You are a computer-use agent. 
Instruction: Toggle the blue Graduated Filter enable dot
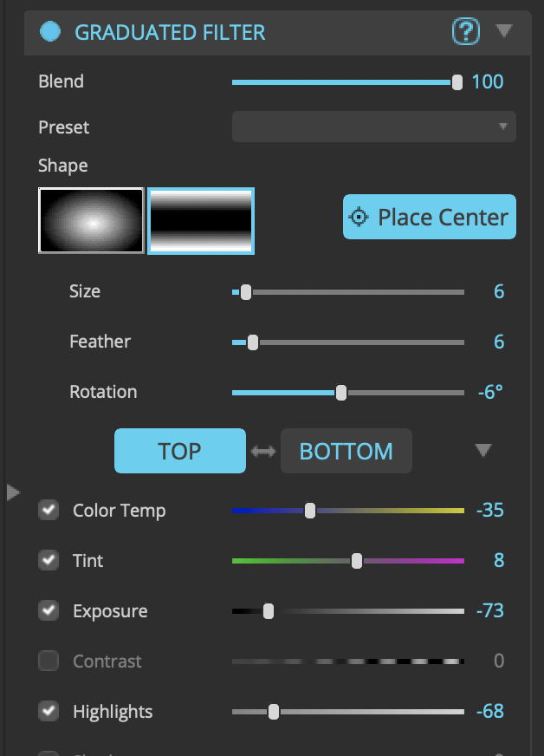pyautogui.click(x=50, y=32)
